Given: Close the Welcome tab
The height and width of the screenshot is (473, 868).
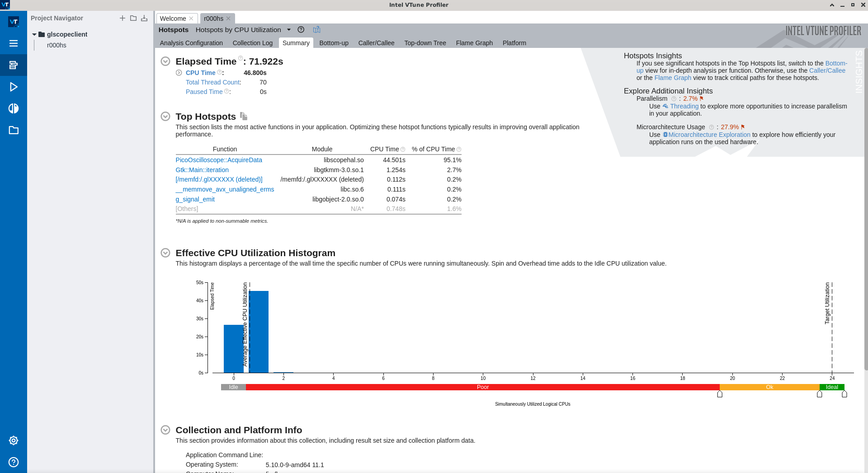Looking at the screenshot, I should tap(191, 19).
